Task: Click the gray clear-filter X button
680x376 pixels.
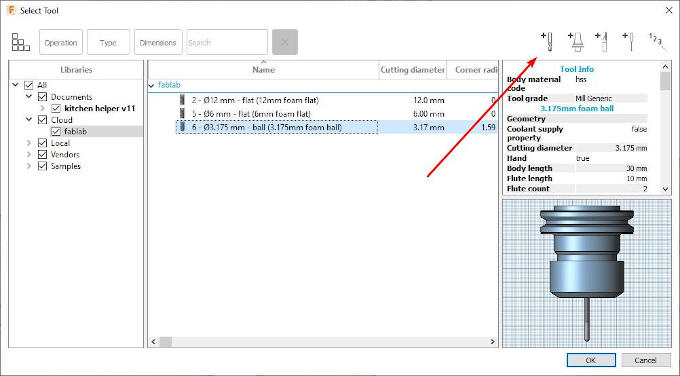Action: (x=285, y=42)
